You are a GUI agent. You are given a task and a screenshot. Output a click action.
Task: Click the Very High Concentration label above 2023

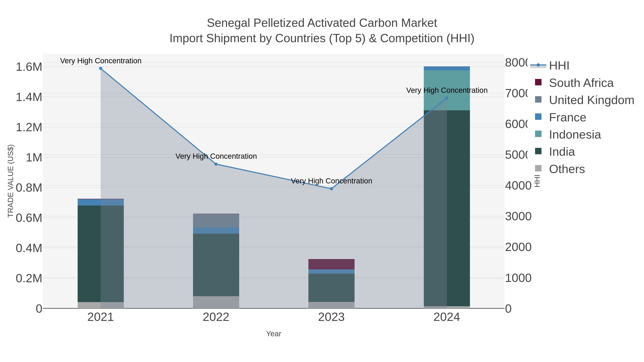tap(331, 181)
